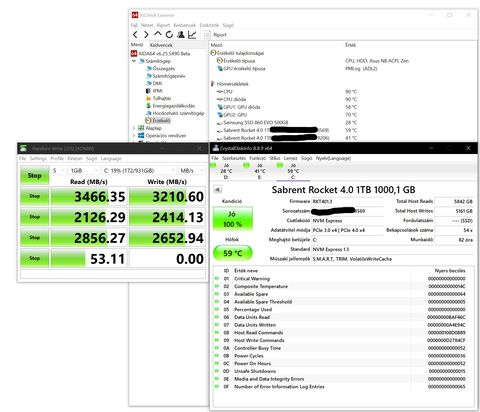Open Settings menu in CrystalDiskMark

click(38, 158)
